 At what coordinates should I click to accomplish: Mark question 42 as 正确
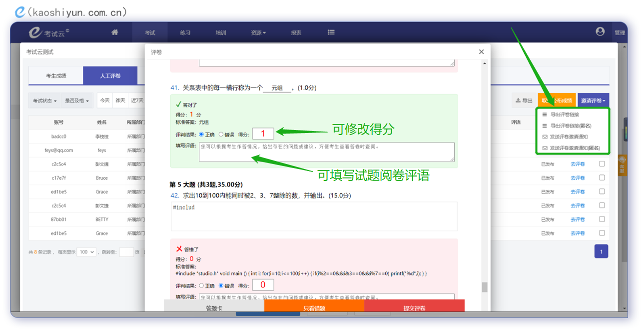coord(202,286)
